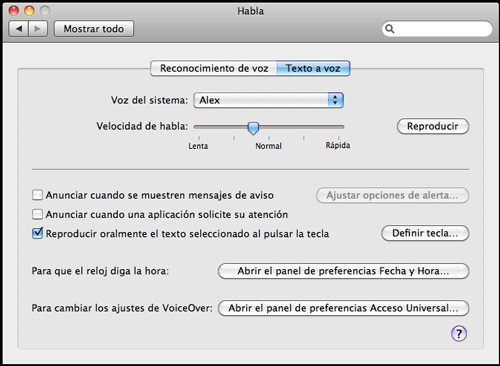The image size is (500, 366).
Task: Select the Texto a voz tab
Action: coord(313,68)
